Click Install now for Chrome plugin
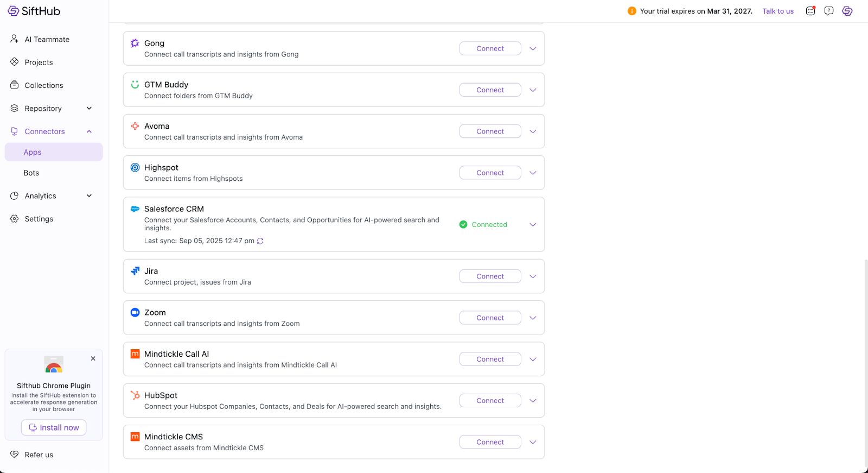Viewport: 868px width, 473px height. click(x=54, y=427)
